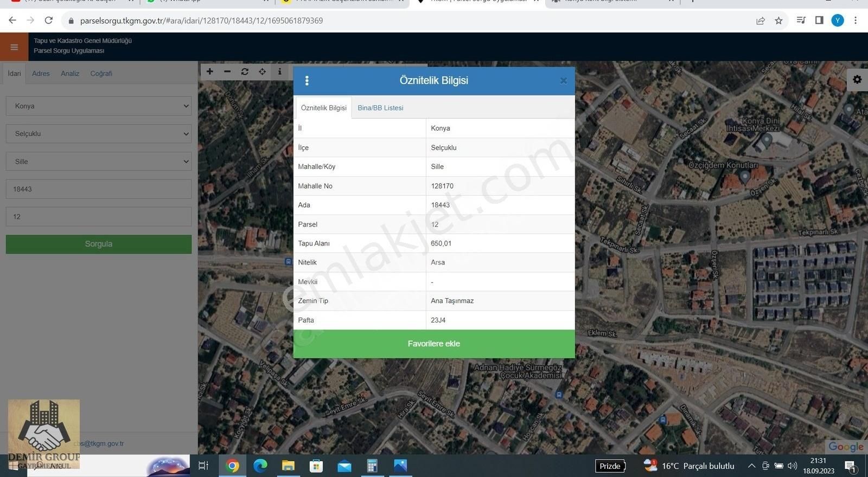Expand the Sille neighborhood dropdown
Image resolution: width=868 pixels, height=477 pixels.
[x=99, y=162]
